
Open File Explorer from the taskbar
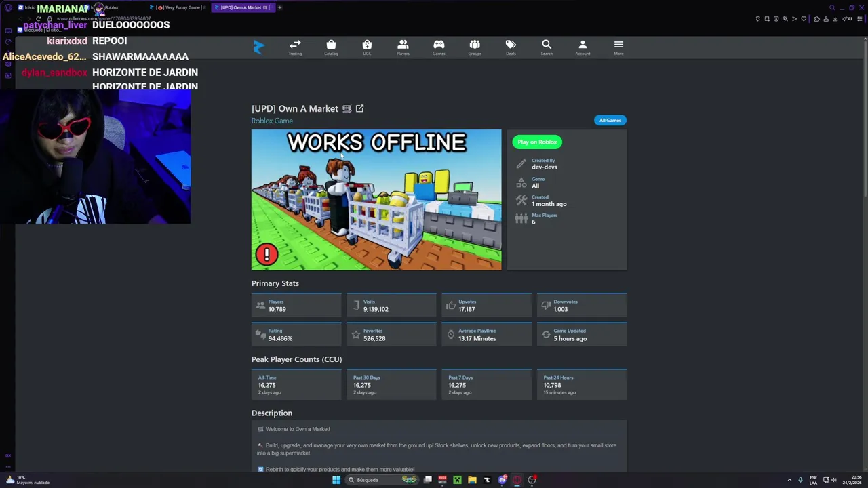click(472, 480)
